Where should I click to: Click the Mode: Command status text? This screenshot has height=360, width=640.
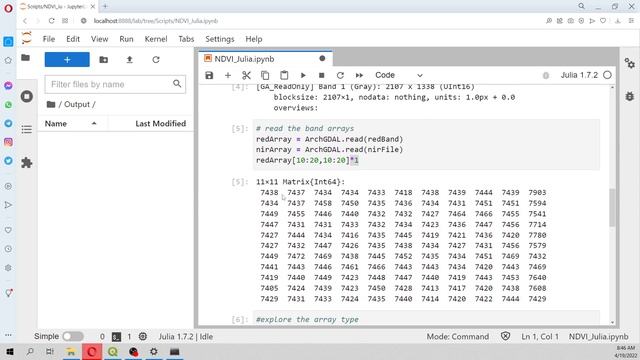pos(458,337)
